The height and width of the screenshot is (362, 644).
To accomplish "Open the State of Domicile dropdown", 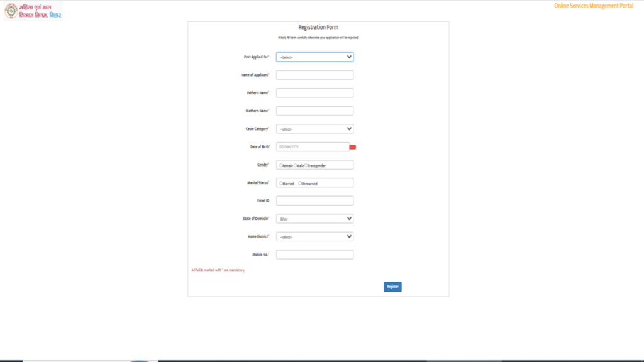I will tap(314, 219).
